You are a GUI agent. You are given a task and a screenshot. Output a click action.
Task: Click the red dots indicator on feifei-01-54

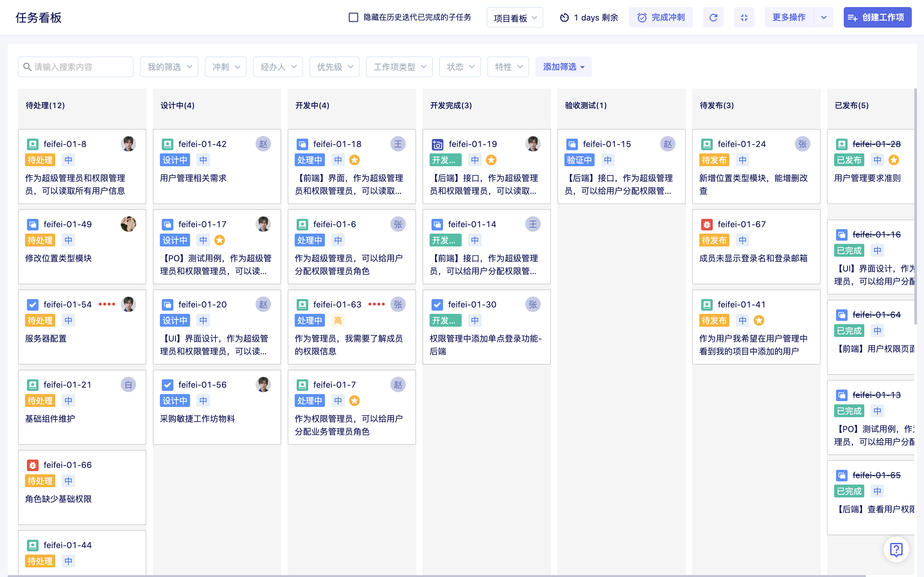(107, 304)
